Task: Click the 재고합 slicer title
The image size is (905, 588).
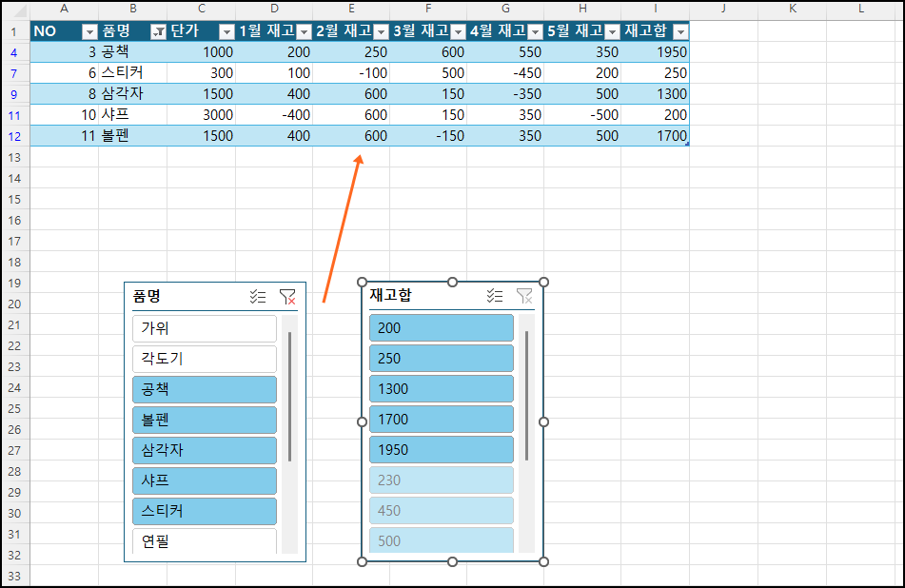Action: (x=391, y=296)
